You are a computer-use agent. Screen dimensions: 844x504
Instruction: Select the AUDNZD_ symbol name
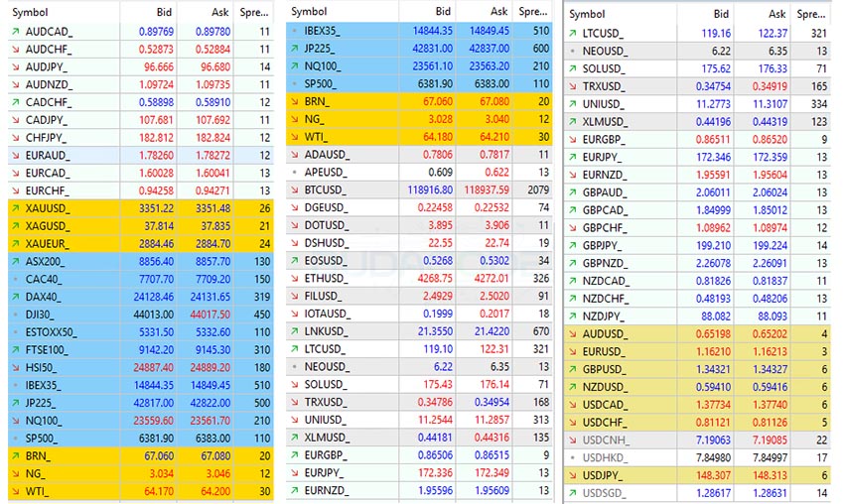(x=49, y=85)
